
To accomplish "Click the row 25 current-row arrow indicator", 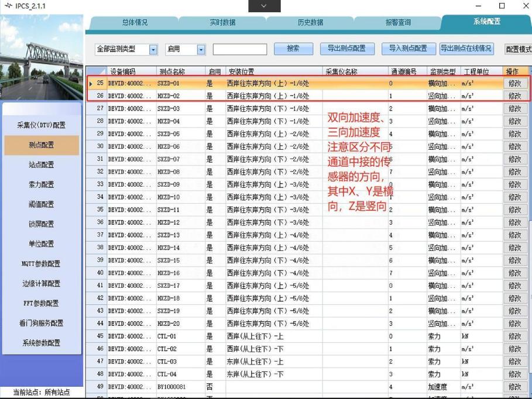I will click(91, 84).
